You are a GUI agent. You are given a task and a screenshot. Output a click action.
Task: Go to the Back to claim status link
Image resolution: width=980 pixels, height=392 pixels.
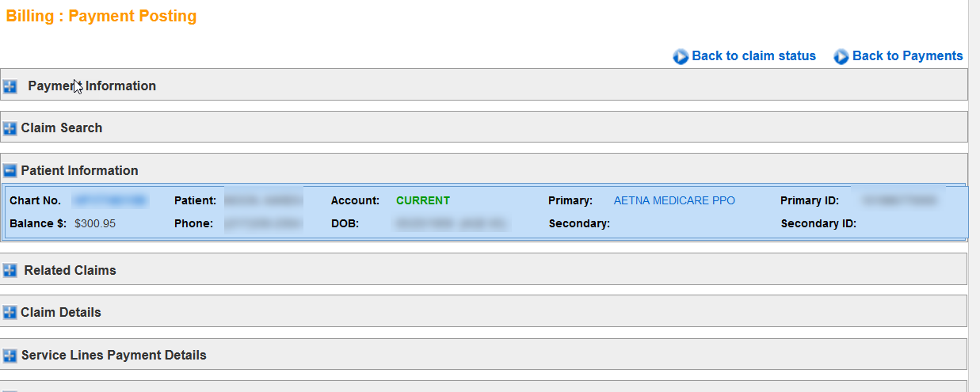753,55
